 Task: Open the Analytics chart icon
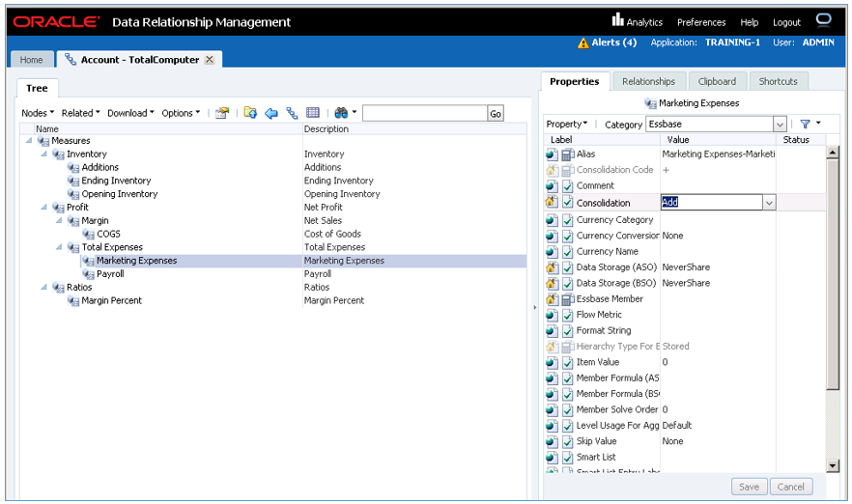(x=617, y=20)
